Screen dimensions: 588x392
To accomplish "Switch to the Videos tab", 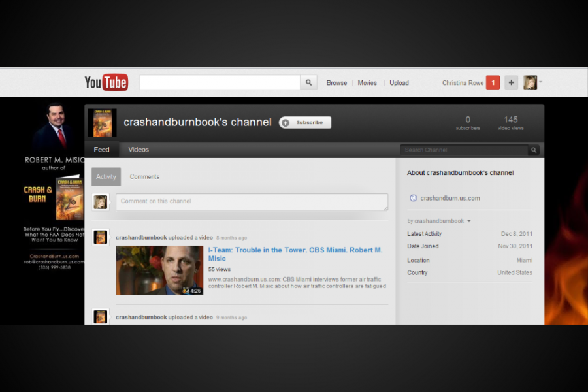I will (139, 150).
